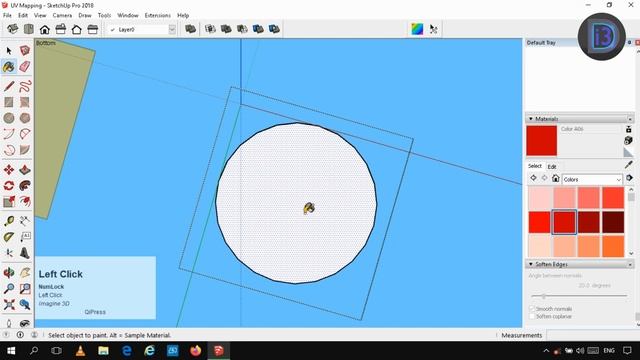Choose the Scale tool

[x=9, y=201]
